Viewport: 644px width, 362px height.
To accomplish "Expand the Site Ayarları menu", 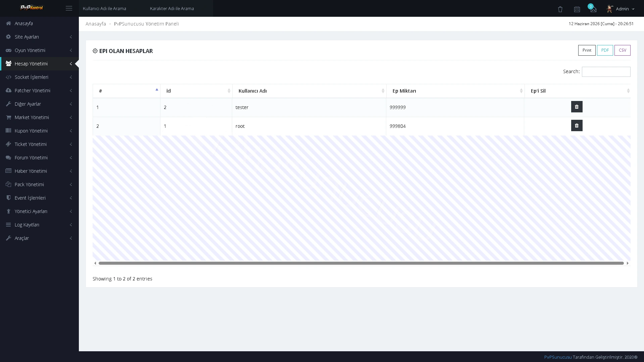I will pos(39,37).
